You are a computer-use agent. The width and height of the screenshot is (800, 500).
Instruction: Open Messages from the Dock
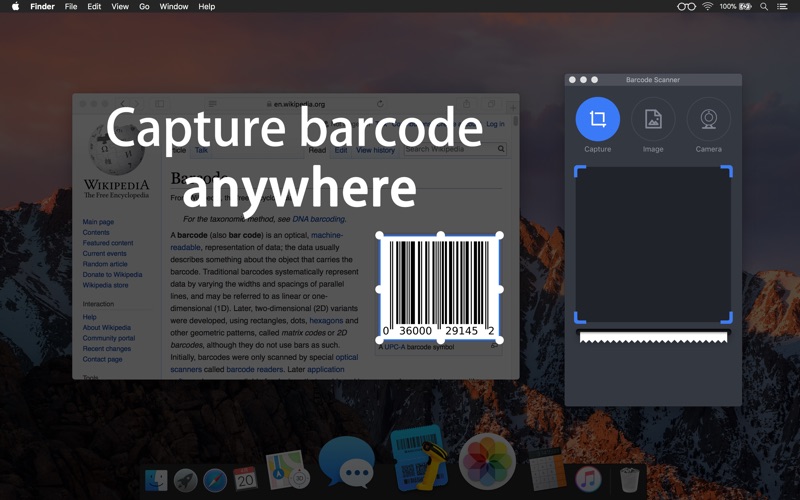(x=346, y=462)
